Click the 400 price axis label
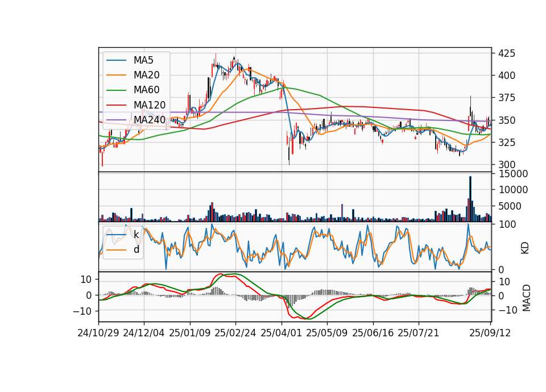Screen dimensions: 546x392 (x=507, y=76)
